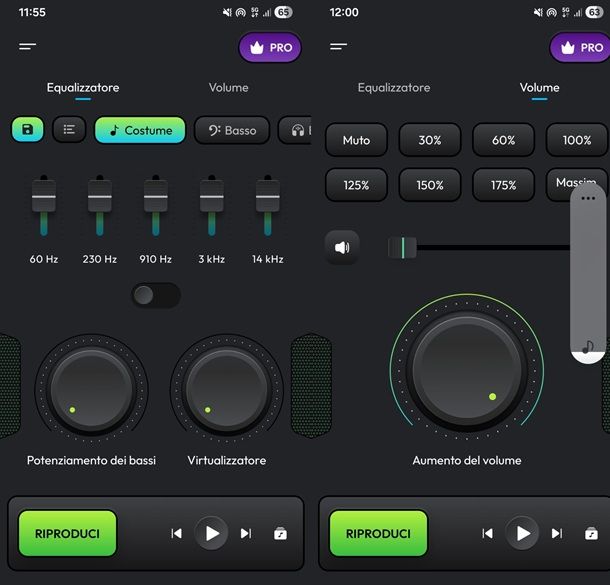The width and height of the screenshot is (610, 585).
Task: Adjust the 230 Hz band slider
Action: (x=100, y=196)
